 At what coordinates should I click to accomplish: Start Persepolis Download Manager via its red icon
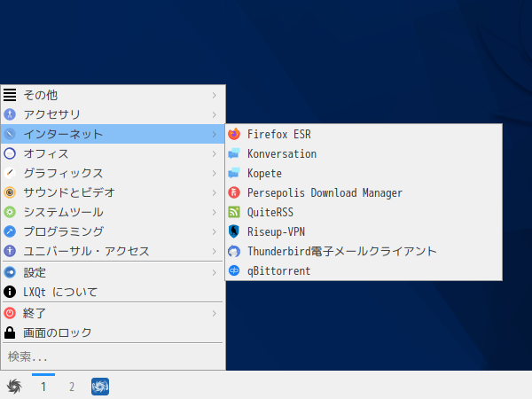(234, 192)
